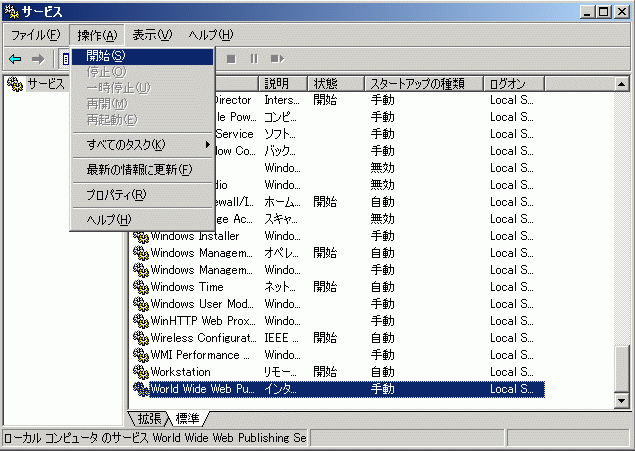Click Local S... logon of Windows Installer
This screenshot has width=635, height=451.
click(x=512, y=236)
